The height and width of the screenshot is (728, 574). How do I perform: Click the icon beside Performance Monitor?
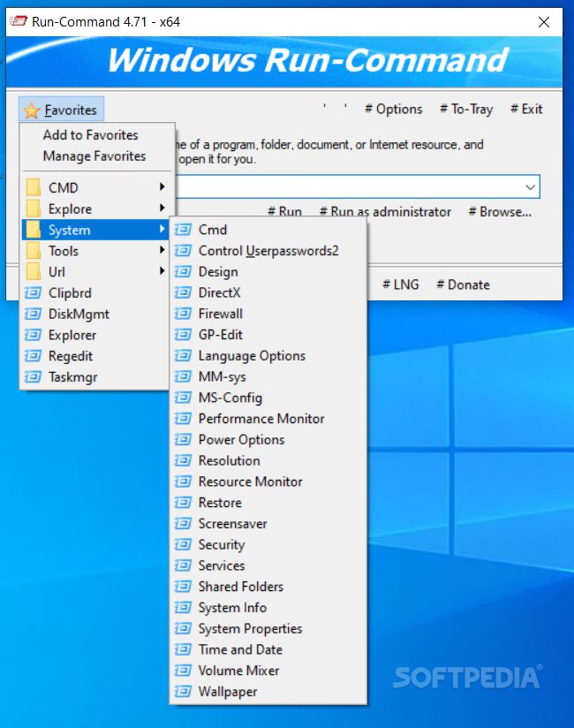tap(183, 418)
